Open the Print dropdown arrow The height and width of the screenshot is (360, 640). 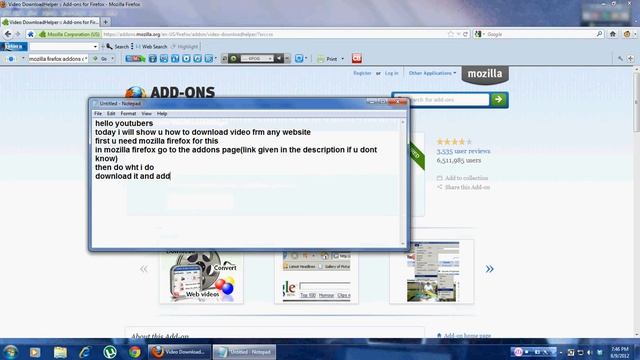tap(342, 59)
